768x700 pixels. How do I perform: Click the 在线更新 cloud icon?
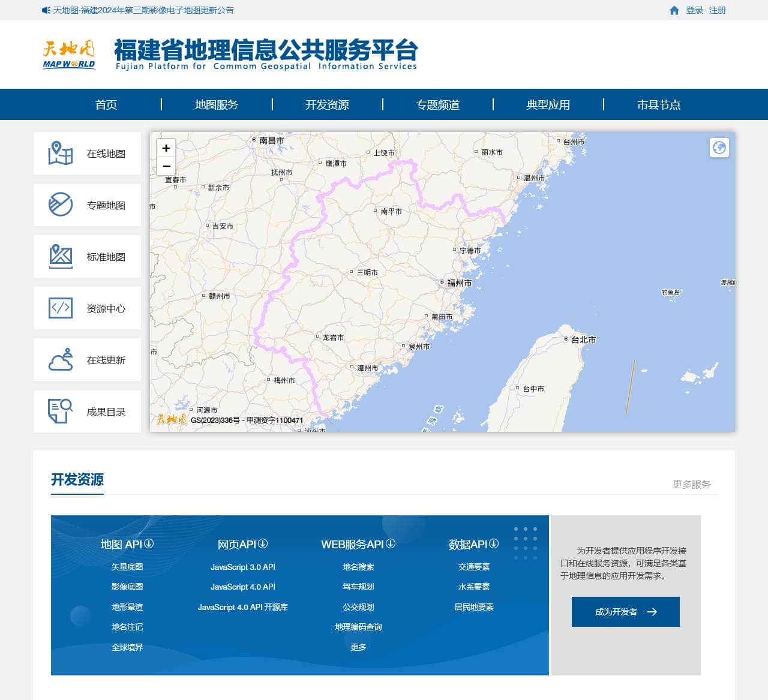tap(60, 360)
